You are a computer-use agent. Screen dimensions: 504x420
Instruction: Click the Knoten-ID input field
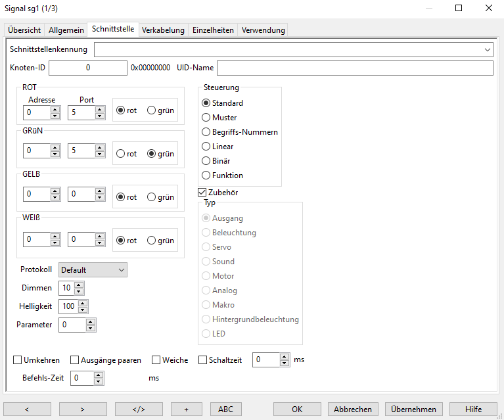[x=88, y=68]
